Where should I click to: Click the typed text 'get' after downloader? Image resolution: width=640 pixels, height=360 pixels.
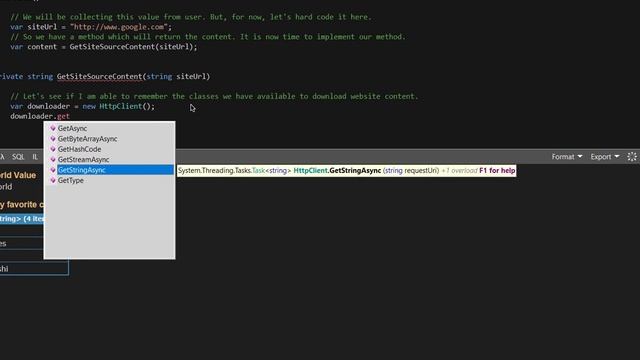63,116
